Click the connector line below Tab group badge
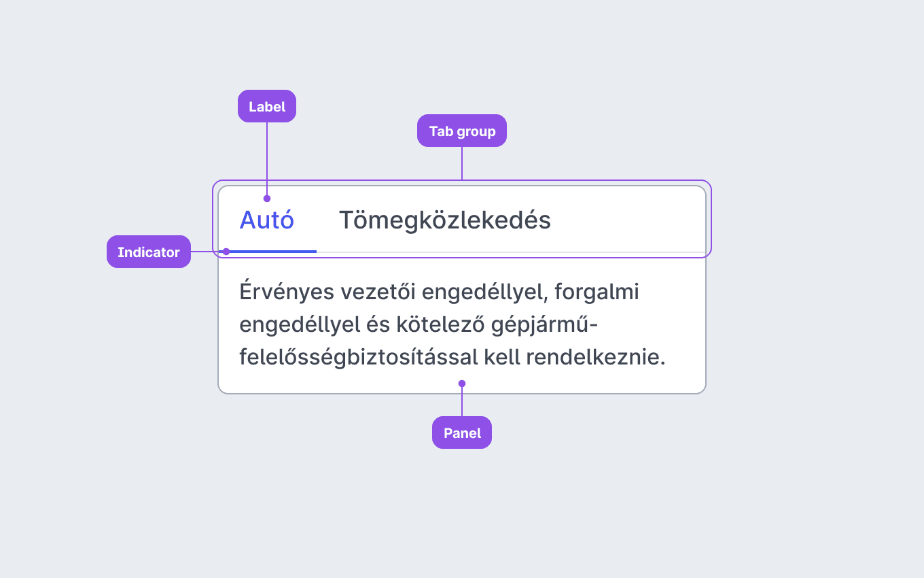Screen dimensions: 924x578 click(x=462, y=163)
